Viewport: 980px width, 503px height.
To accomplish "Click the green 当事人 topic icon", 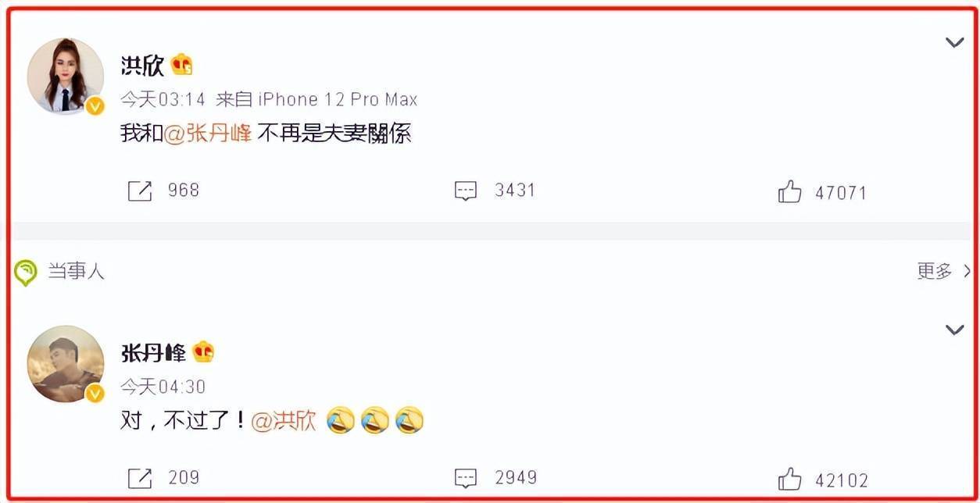I will (26, 273).
